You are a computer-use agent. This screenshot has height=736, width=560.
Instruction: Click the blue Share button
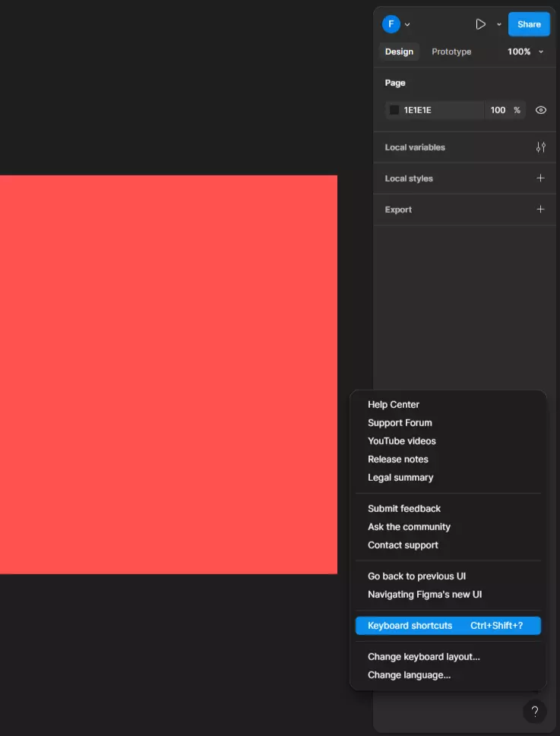(529, 24)
